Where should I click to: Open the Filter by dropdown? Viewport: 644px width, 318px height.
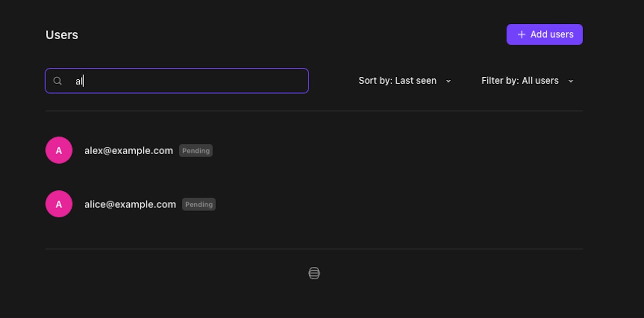527,81
